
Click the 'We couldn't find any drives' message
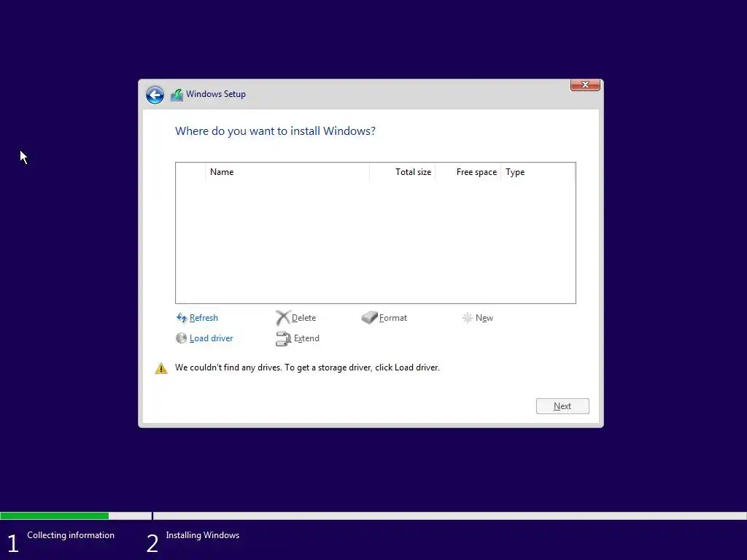307,367
